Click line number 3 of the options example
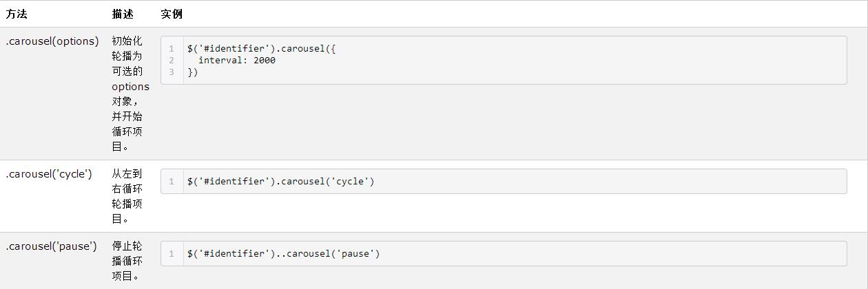The height and width of the screenshot is (289, 868). (x=172, y=72)
